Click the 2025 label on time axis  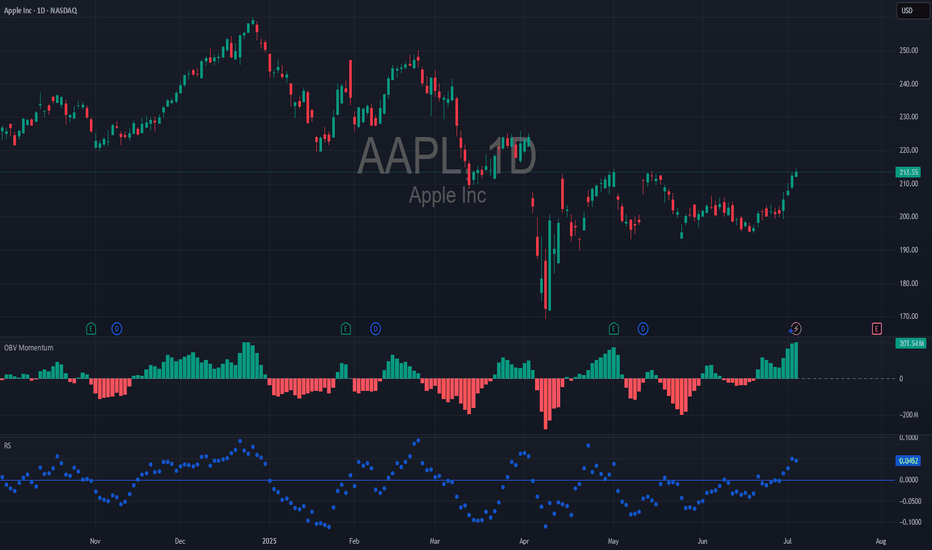coord(269,542)
